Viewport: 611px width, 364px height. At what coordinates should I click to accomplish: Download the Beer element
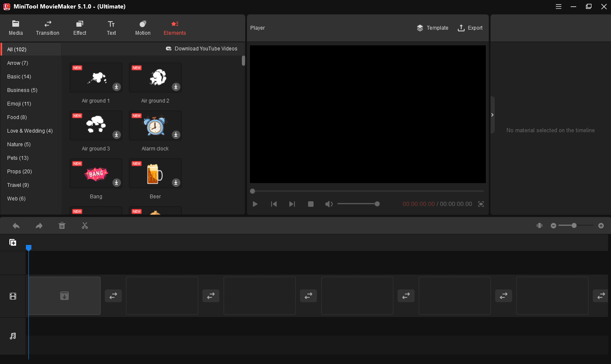point(176,183)
